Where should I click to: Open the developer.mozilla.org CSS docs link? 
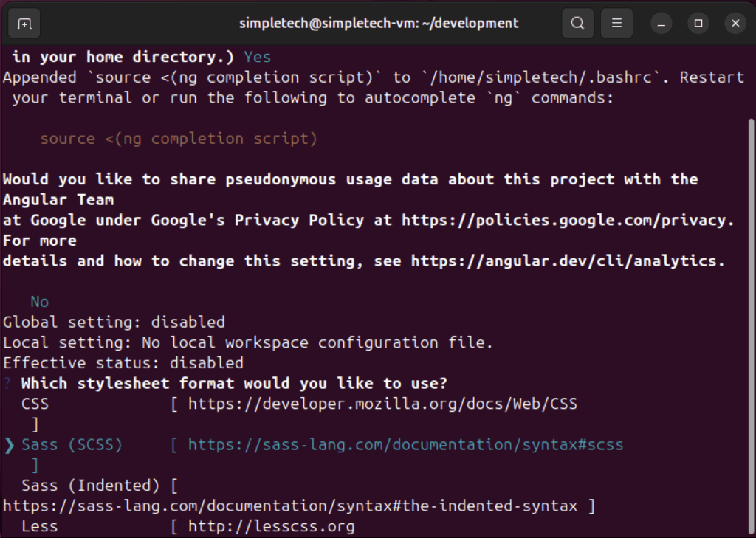point(382,404)
